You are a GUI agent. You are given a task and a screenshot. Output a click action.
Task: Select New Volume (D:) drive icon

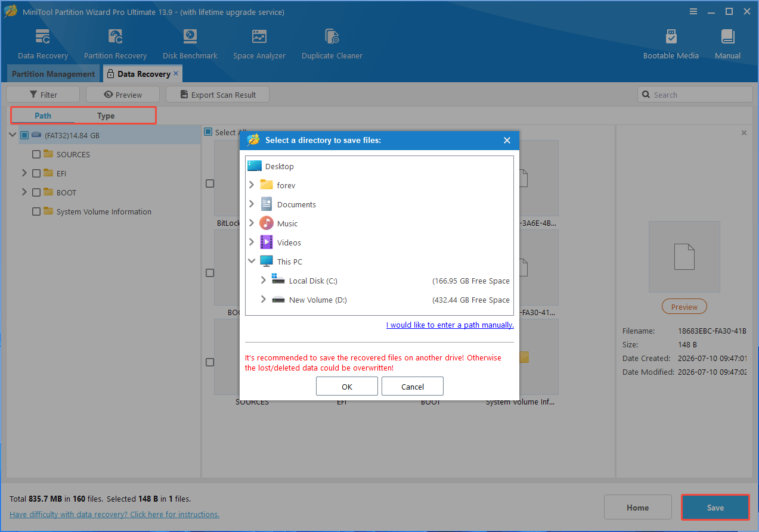click(x=278, y=300)
